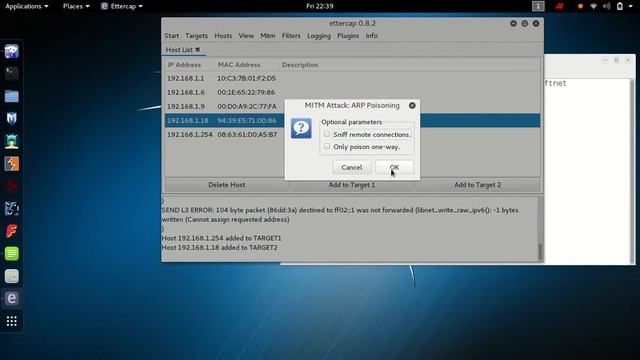Click log line 'added to TARGET1'

(x=222, y=238)
